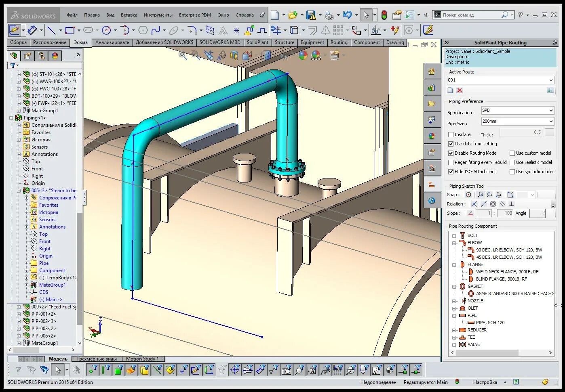Open the Вставка menu
Viewport: 565px width, 392px height.
(129, 15)
